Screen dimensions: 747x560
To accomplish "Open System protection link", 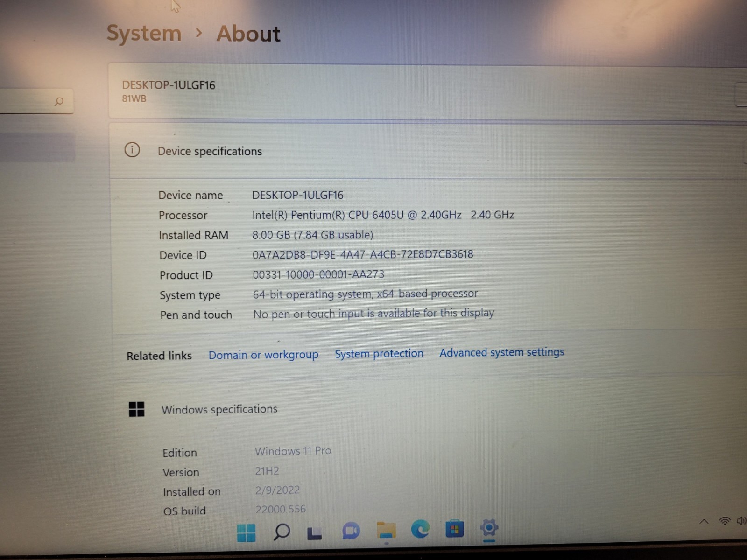I will pos(379,354).
